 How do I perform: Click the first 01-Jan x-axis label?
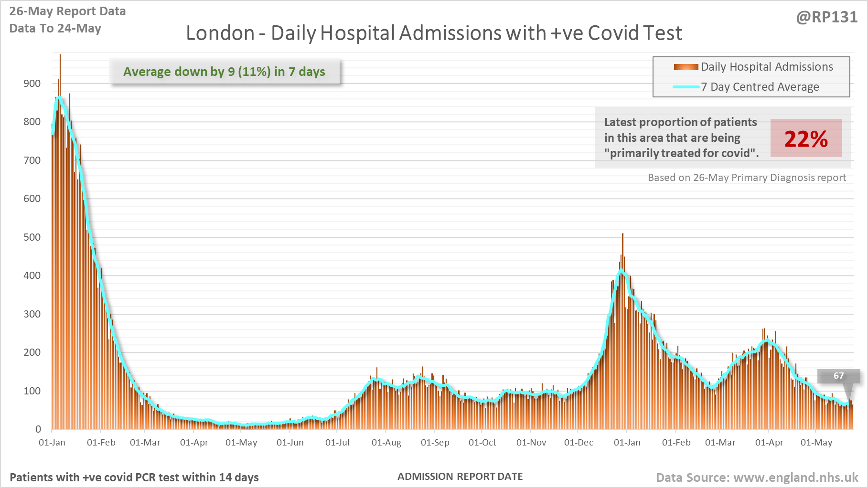(x=52, y=443)
